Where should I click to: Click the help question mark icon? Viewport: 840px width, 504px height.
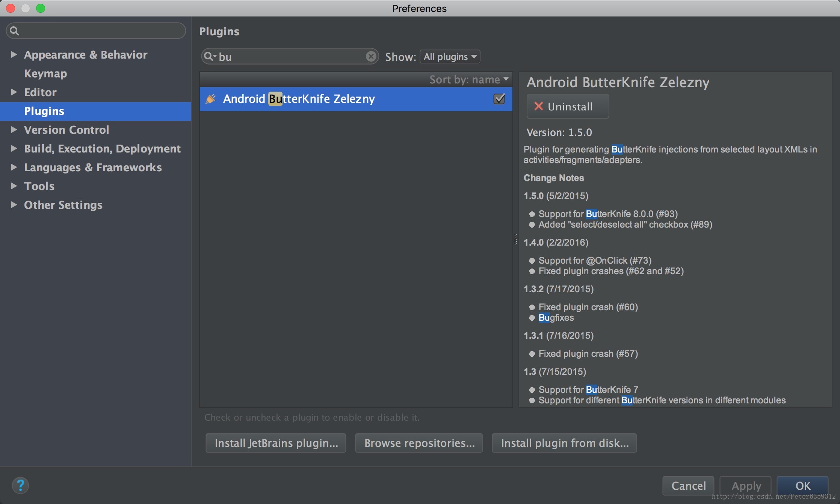tap(20, 485)
